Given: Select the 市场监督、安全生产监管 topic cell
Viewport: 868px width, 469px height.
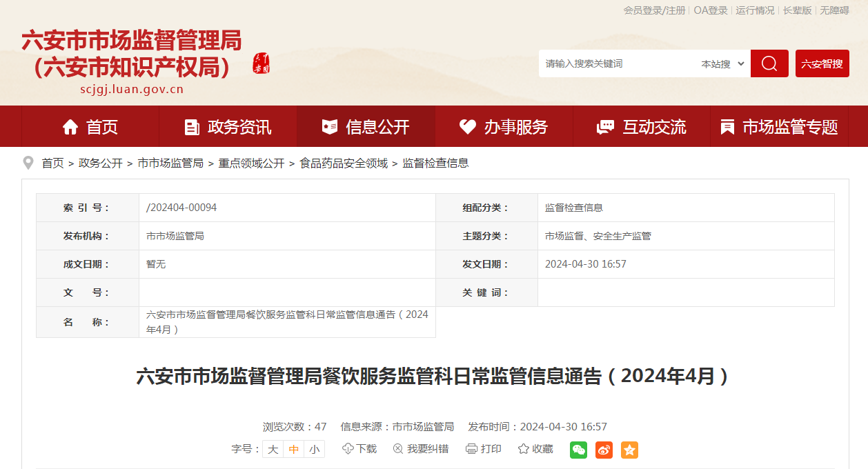Looking at the screenshot, I should (598, 236).
